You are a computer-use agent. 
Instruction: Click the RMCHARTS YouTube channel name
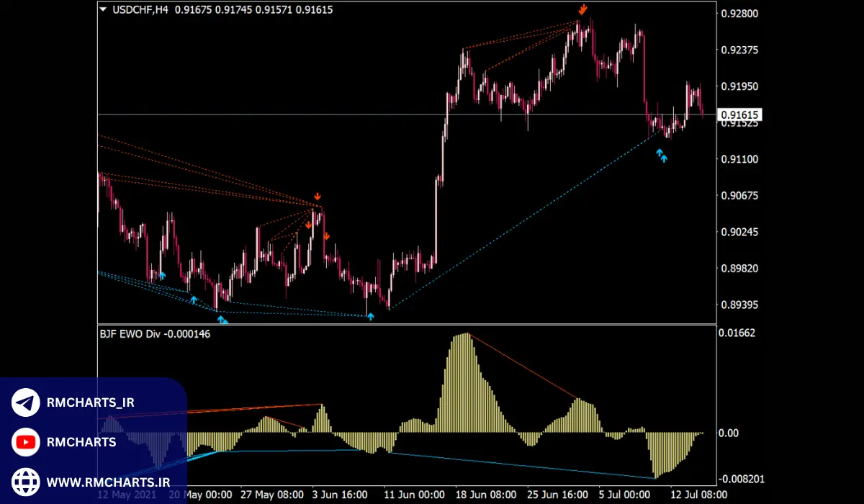(81, 442)
